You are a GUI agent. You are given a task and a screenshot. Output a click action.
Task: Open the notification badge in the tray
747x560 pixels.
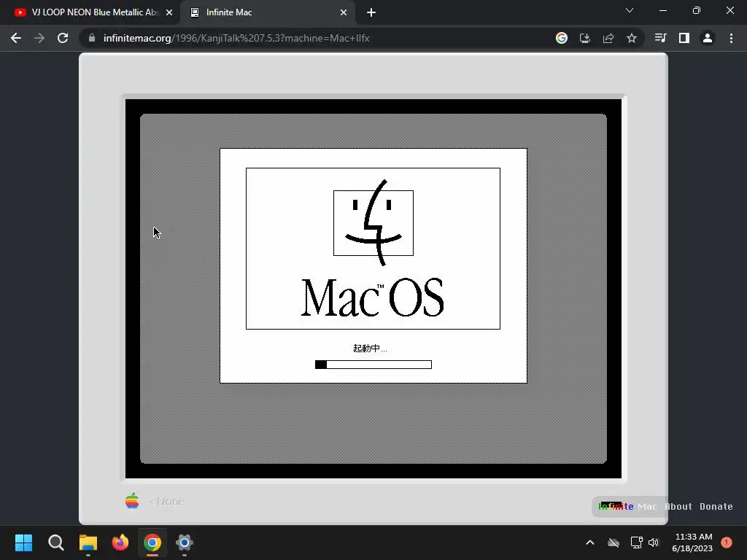pos(727,542)
